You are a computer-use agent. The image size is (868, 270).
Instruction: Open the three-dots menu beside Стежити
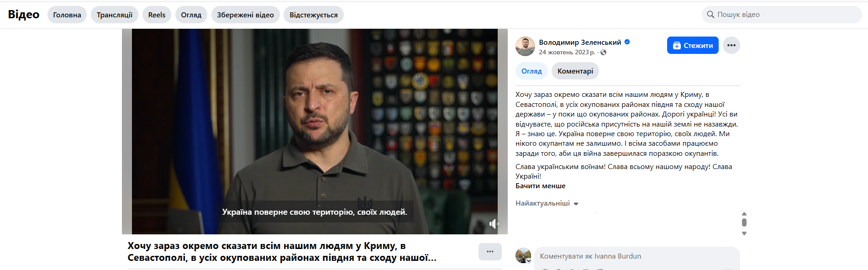[731, 45]
